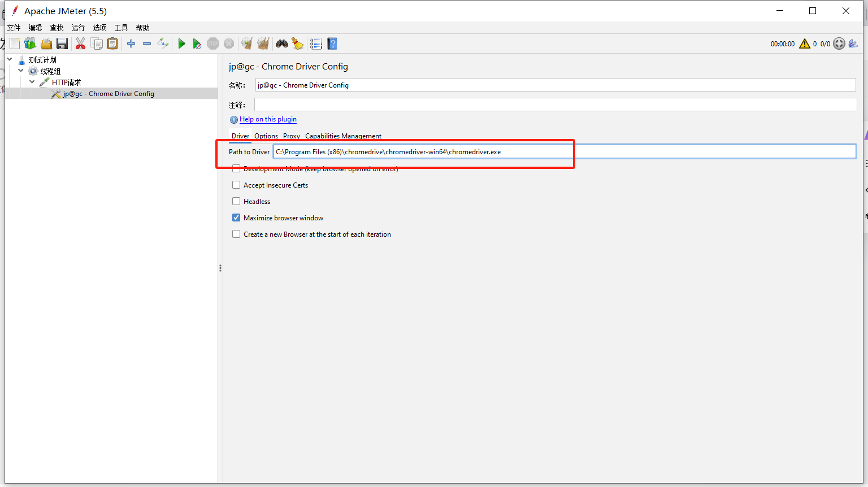
Task: Save the test plan via the disk icon
Action: coord(62,44)
